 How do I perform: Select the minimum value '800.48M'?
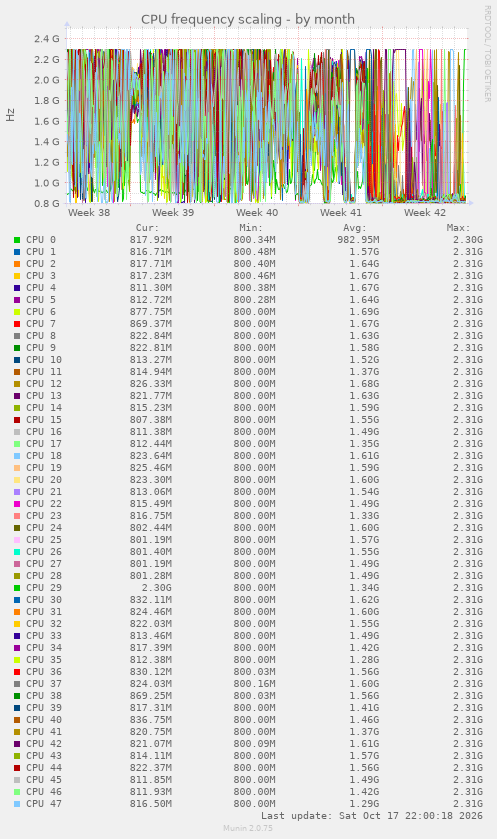pos(254,251)
